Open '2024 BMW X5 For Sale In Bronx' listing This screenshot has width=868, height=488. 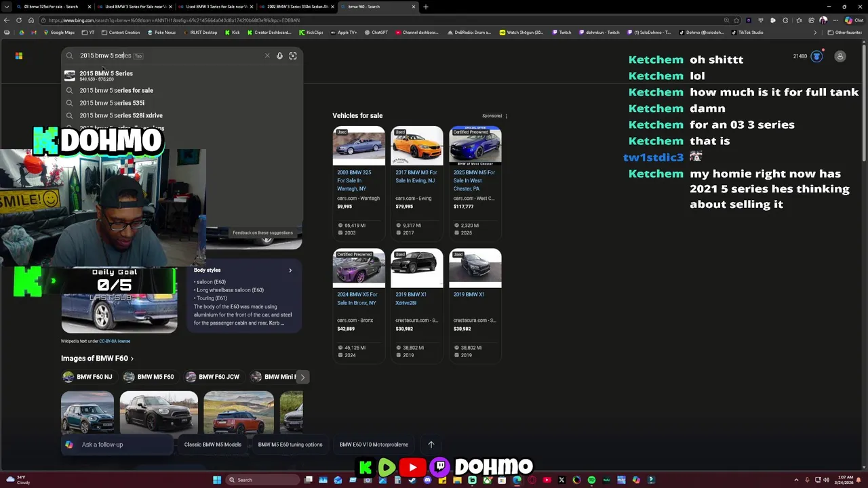pos(358,298)
